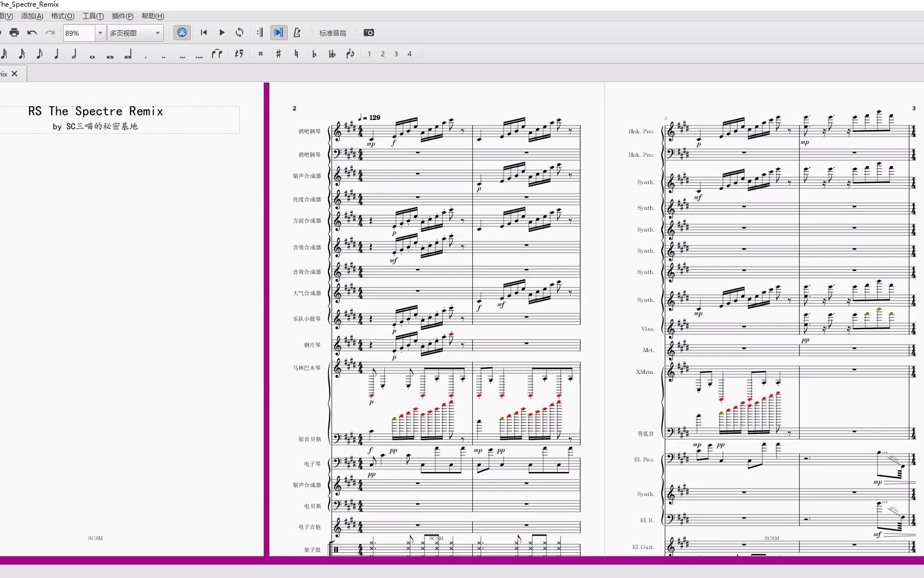
Task: Print the score
Action: [14, 33]
